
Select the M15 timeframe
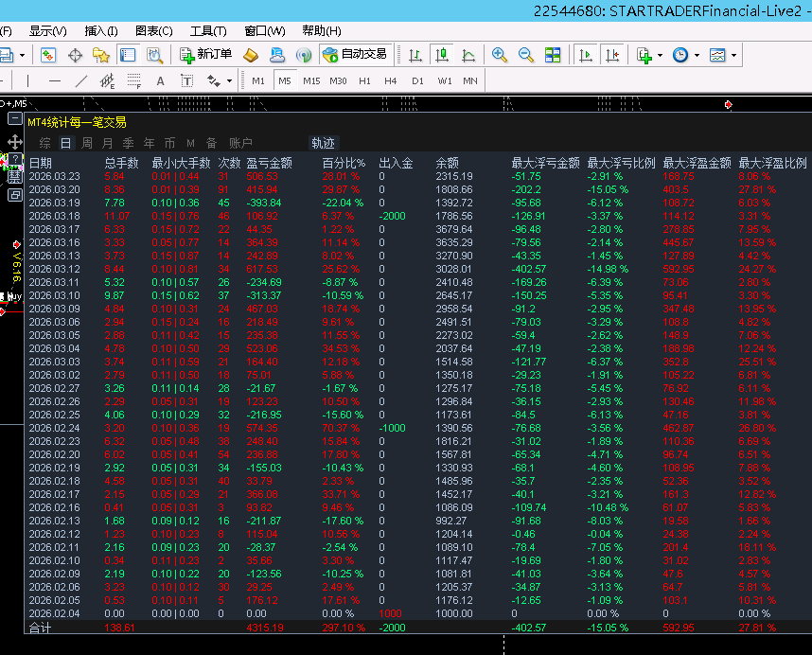click(x=311, y=80)
